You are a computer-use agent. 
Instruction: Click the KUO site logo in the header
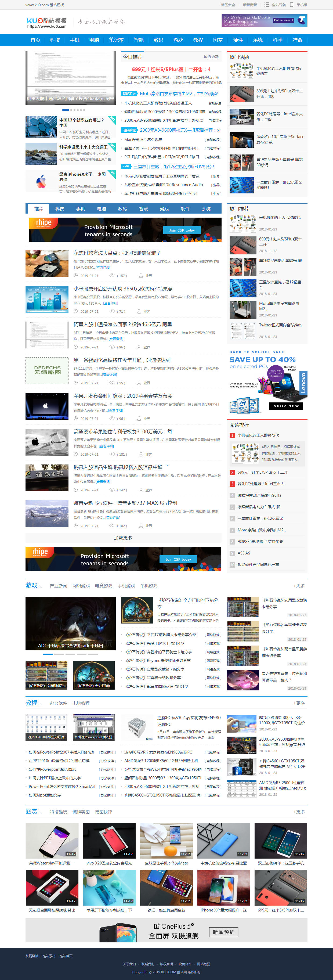[x=46, y=23]
